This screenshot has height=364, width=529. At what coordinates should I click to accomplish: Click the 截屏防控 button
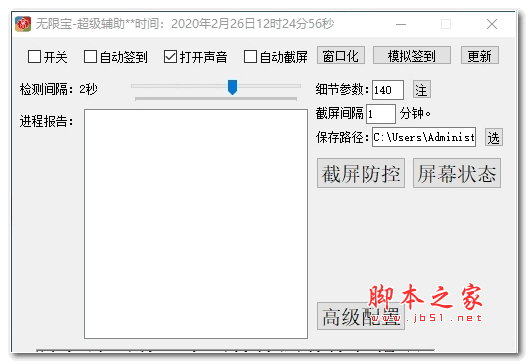tap(361, 173)
